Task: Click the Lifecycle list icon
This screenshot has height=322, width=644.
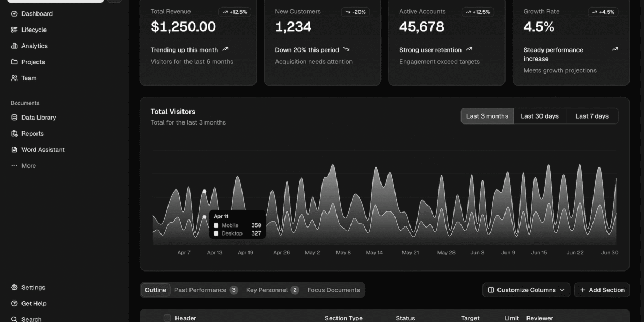Action: click(x=14, y=30)
